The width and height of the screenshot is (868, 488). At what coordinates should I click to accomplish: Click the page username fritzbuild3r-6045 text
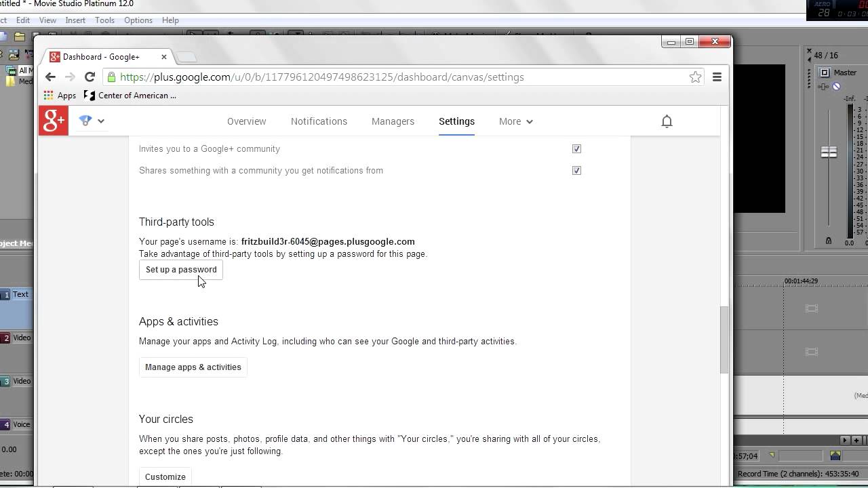tap(328, 241)
